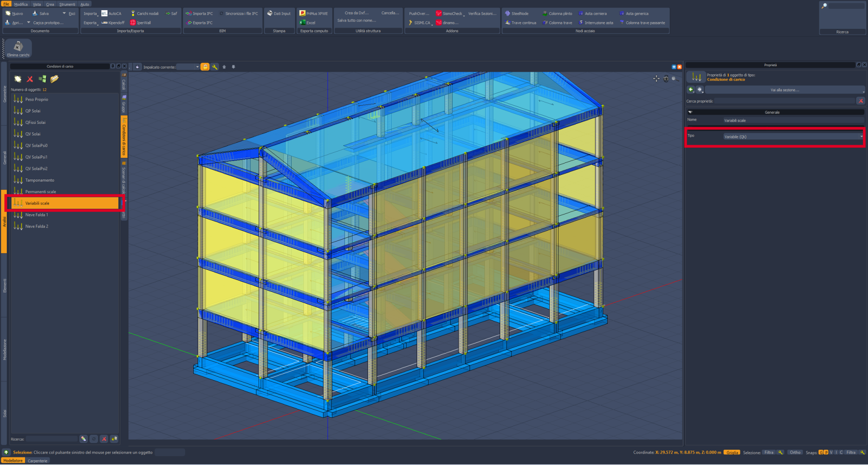Select the Tamponamento load condition
The image size is (868, 465).
[65, 180]
